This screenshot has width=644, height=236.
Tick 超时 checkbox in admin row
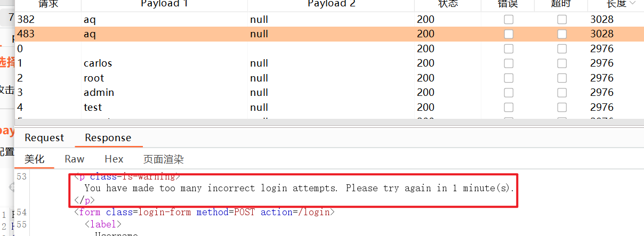[x=562, y=93]
